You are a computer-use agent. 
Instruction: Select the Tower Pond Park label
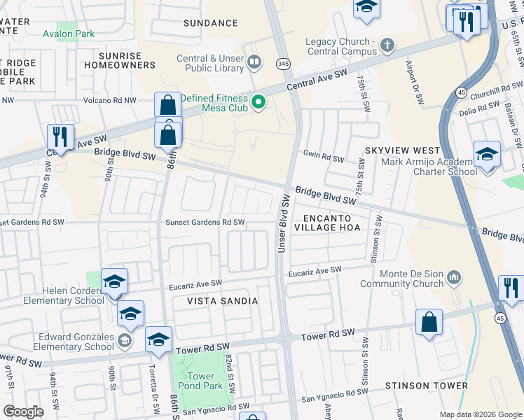click(200, 381)
